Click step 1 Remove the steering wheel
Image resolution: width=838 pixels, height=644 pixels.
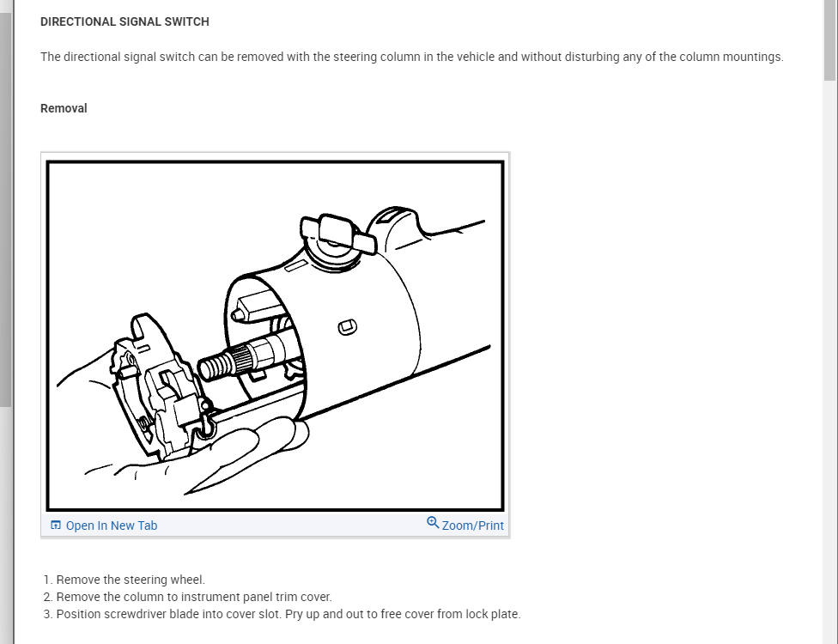tap(131, 580)
